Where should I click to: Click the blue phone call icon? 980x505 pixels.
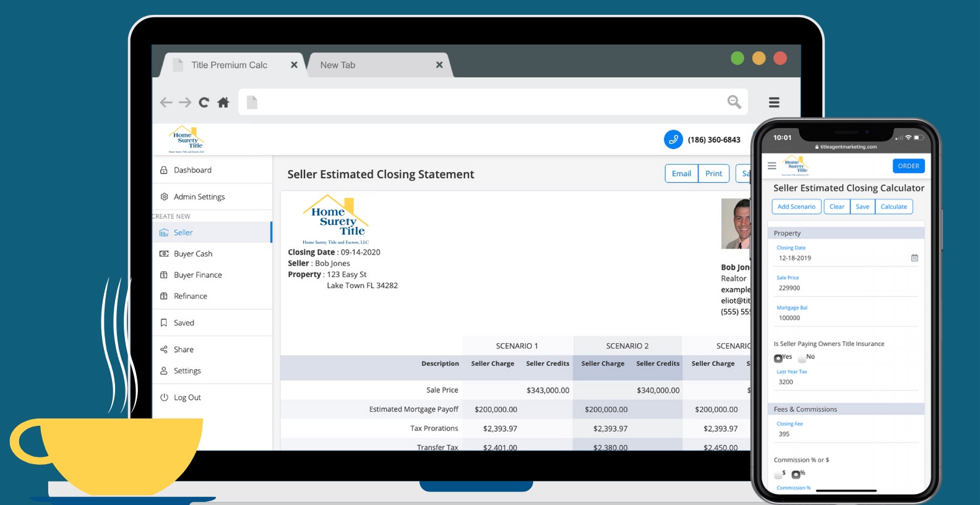(x=673, y=140)
